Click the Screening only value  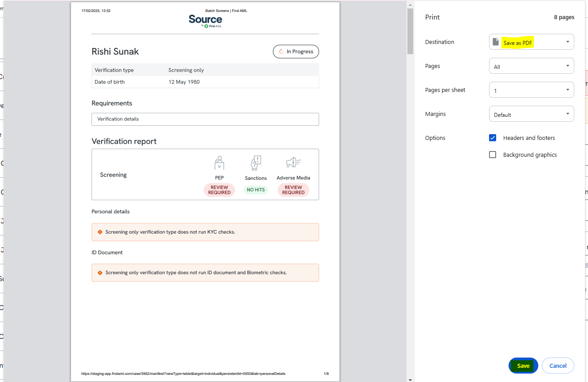tap(186, 70)
